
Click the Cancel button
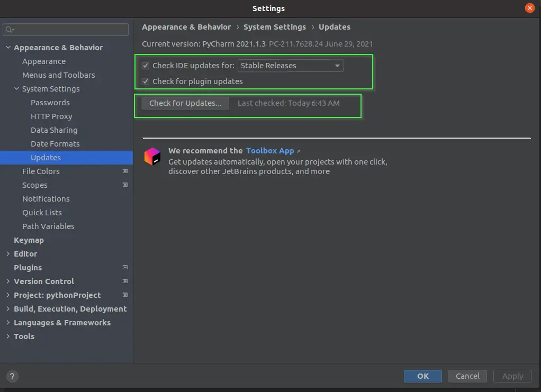click(467, 376)
